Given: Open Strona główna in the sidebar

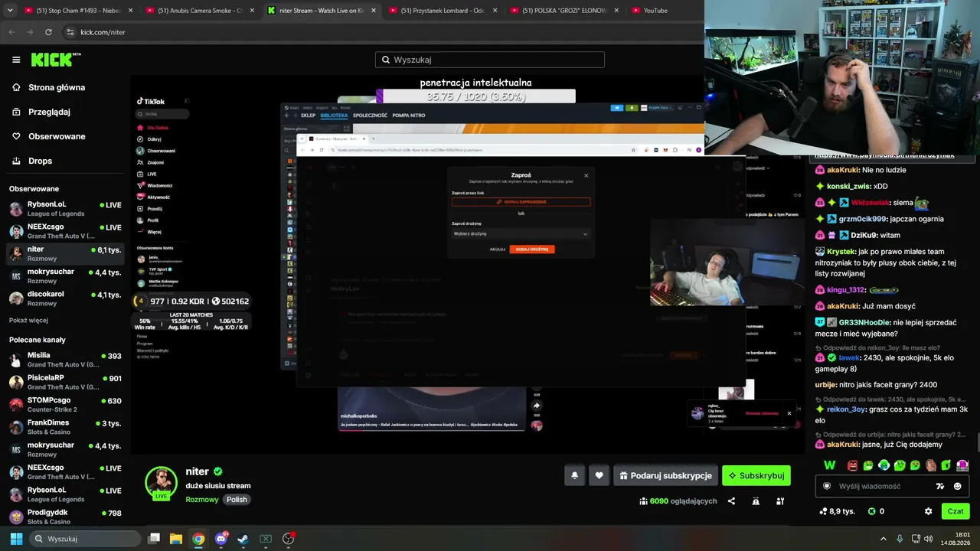Looking at the screenshot, I should tap(57, 87).
